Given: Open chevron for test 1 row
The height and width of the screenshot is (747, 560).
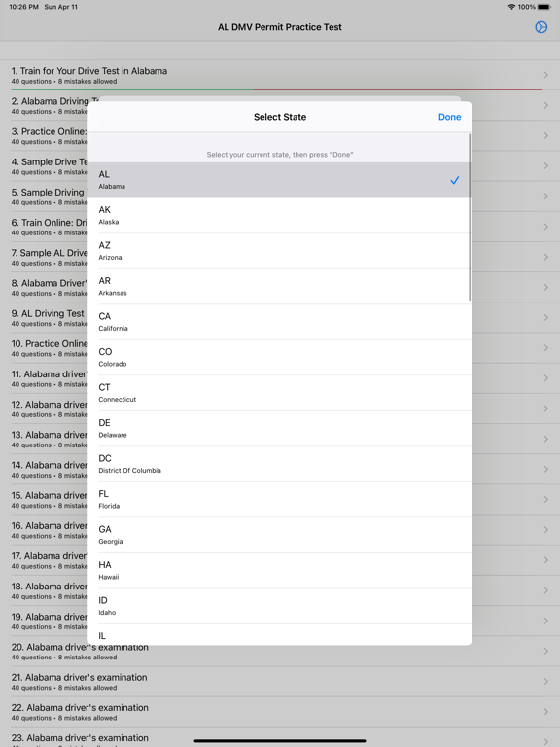Looking at the screenshot, I should point(546,75).
